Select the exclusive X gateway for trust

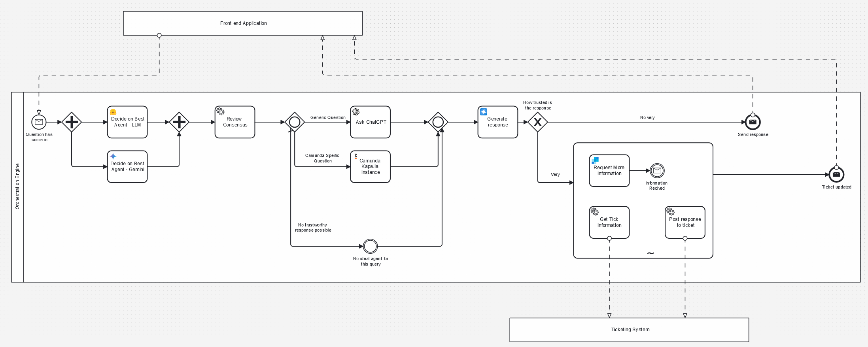click(538, 122)
